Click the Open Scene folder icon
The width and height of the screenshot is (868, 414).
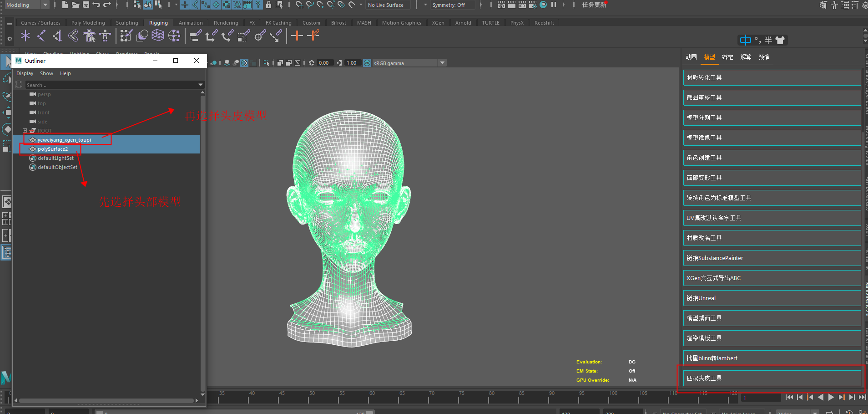[x=76, y=5]
